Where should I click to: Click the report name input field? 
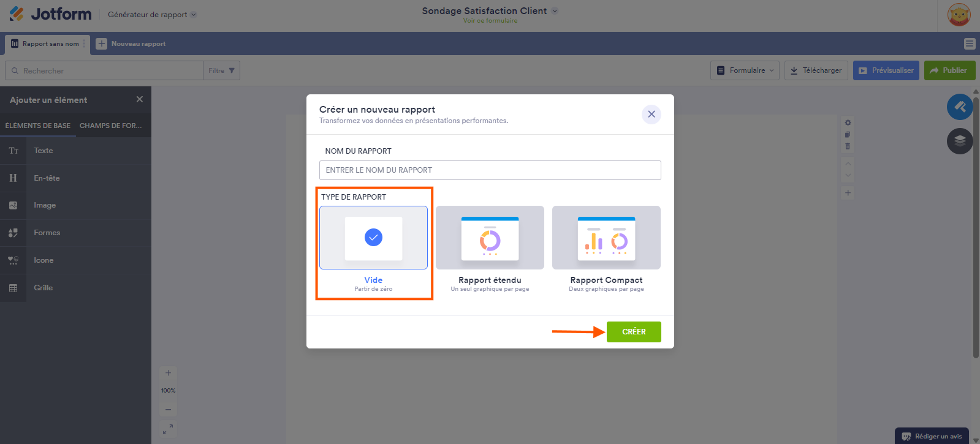490,170
